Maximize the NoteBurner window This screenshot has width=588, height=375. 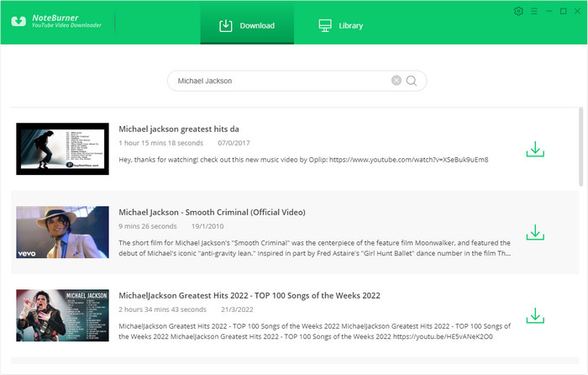point(564,11)
